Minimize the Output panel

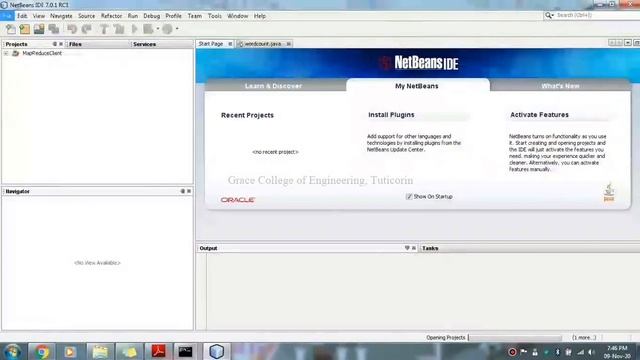click(x=407, y=248)
